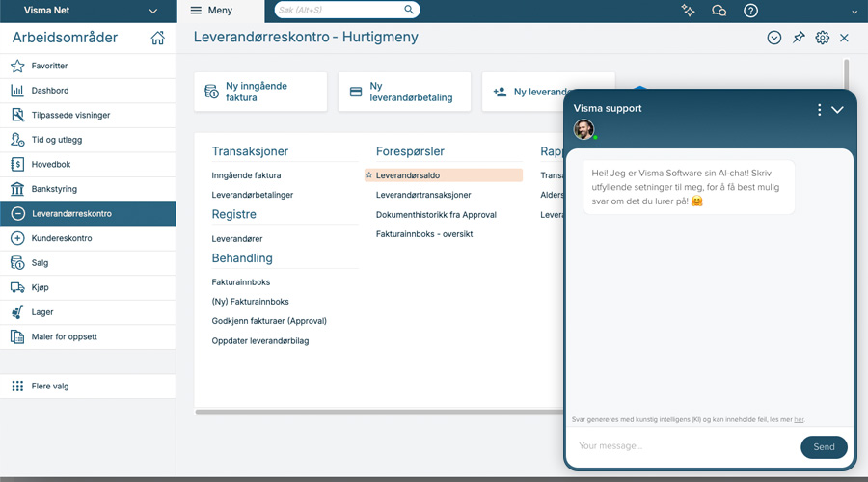Focus the 'Your message...' chat input
The image size is (868, 482).
coord(684,446)
